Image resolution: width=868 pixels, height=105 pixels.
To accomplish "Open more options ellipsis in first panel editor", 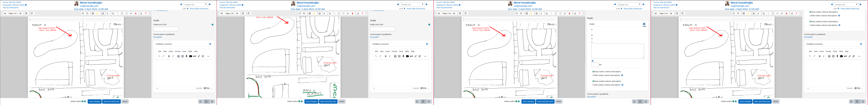I will (208, 56).
